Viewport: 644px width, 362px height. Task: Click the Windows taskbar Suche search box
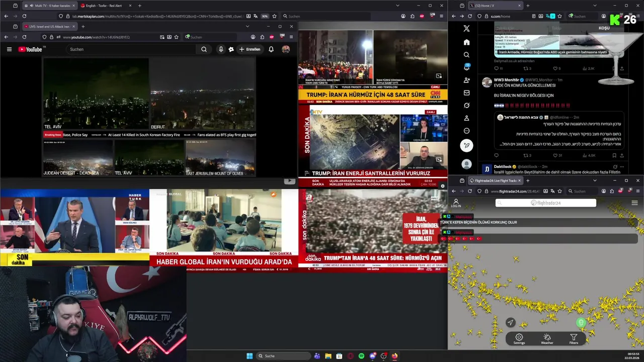(x=283, y=356)
